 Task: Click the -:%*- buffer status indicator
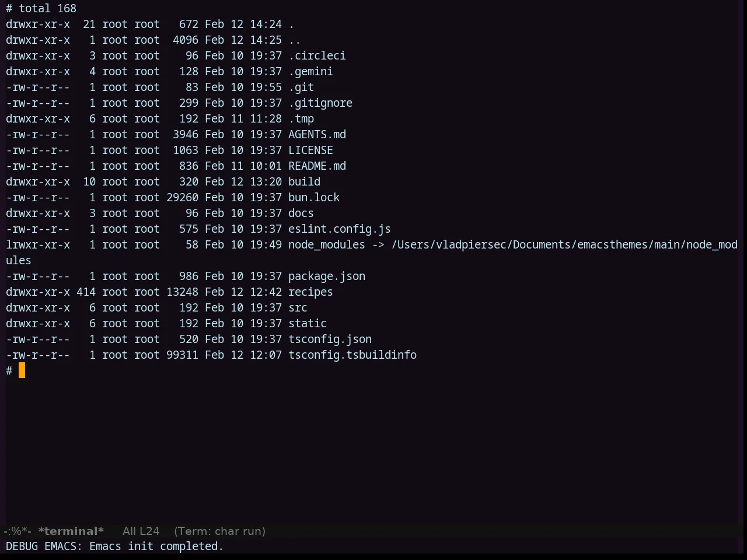pos(18,531)
